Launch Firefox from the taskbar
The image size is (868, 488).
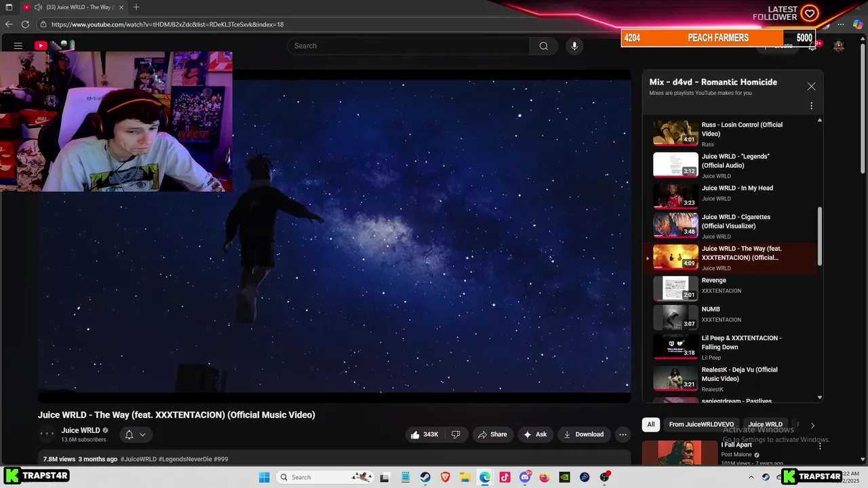(x=545, y=477)
